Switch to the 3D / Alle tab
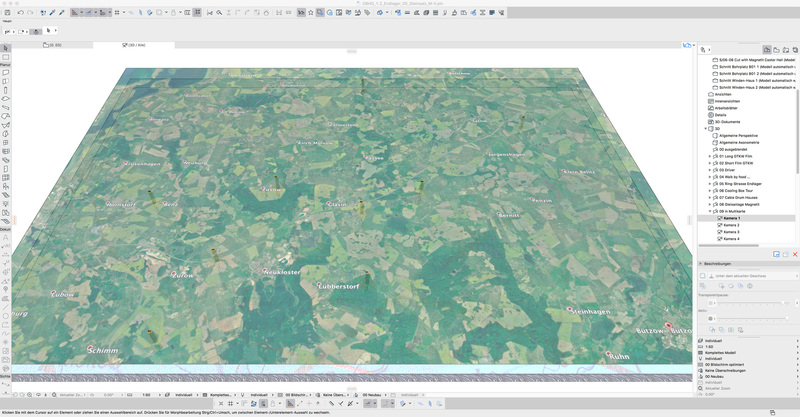This screenshot has height=417, width=800. [135, 45]
